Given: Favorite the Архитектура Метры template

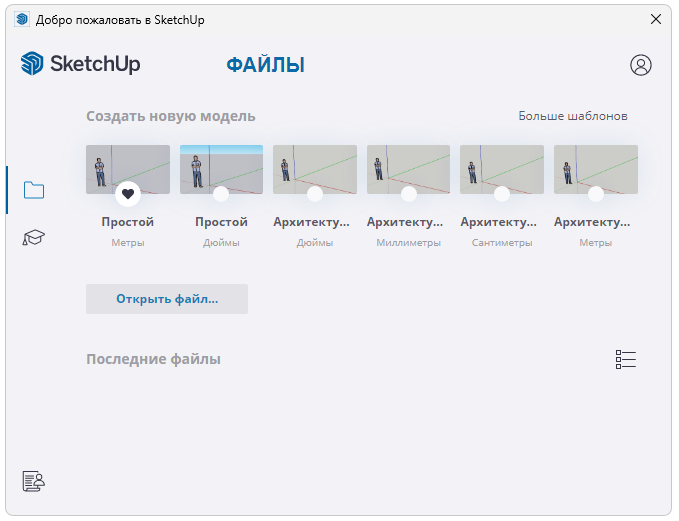Looking at the screenshot, I should pyautogui.click(x=595, y=194).
